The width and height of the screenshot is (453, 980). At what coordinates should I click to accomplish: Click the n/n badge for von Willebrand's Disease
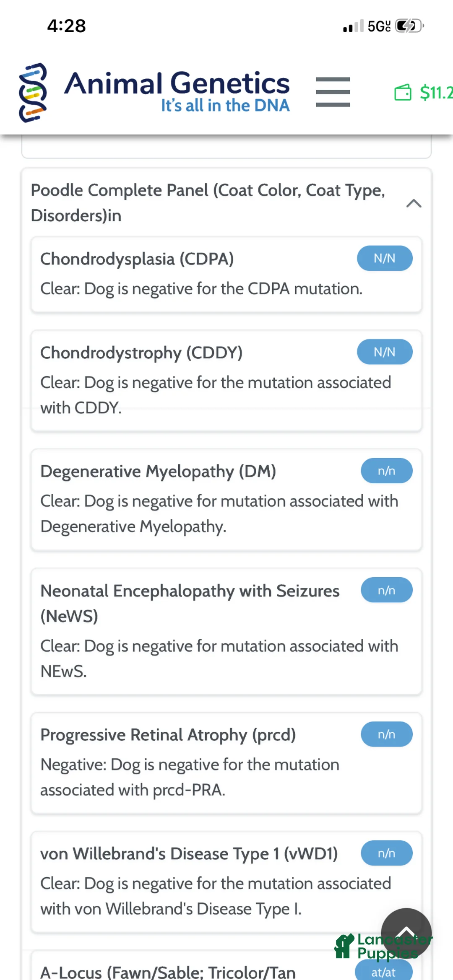pyautogui.click(x=386, y=853)
